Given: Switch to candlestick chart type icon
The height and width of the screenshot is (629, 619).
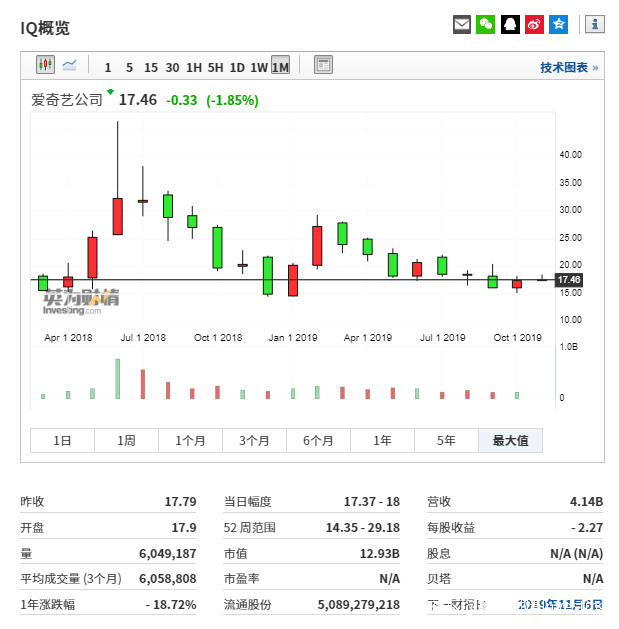Looking at the screenshot, I should (x=45, y=65).
